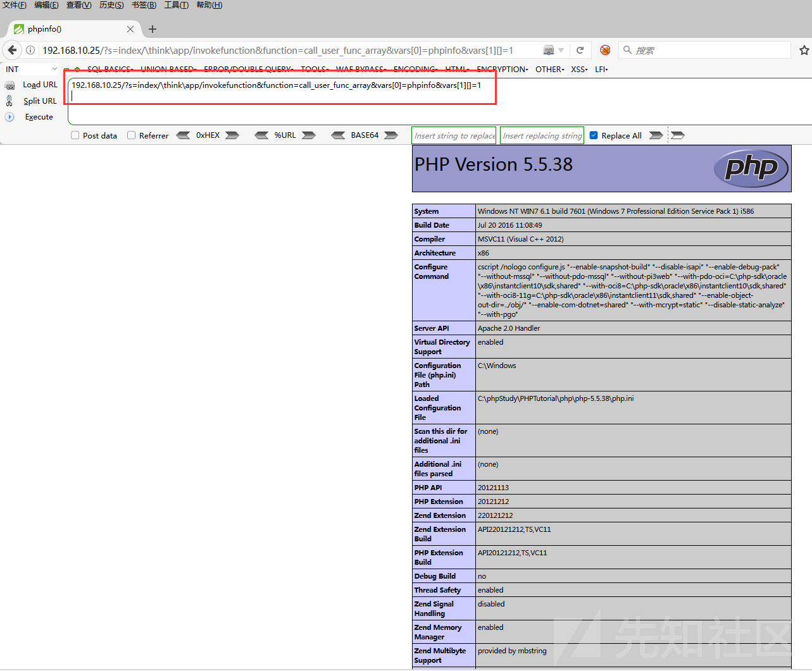Enable the Referrer checkbox
Viewport: 812px width, 671px height.
pos(132,135)
